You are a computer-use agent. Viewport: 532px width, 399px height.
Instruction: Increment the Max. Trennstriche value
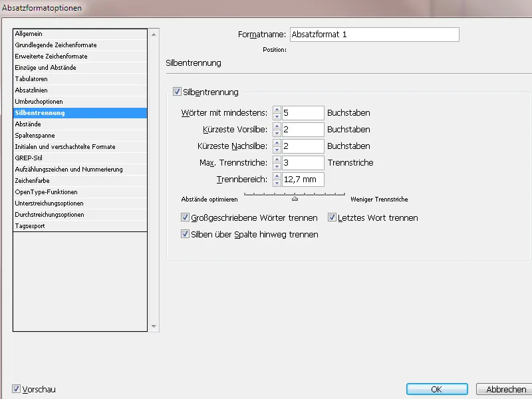(277, 160)
